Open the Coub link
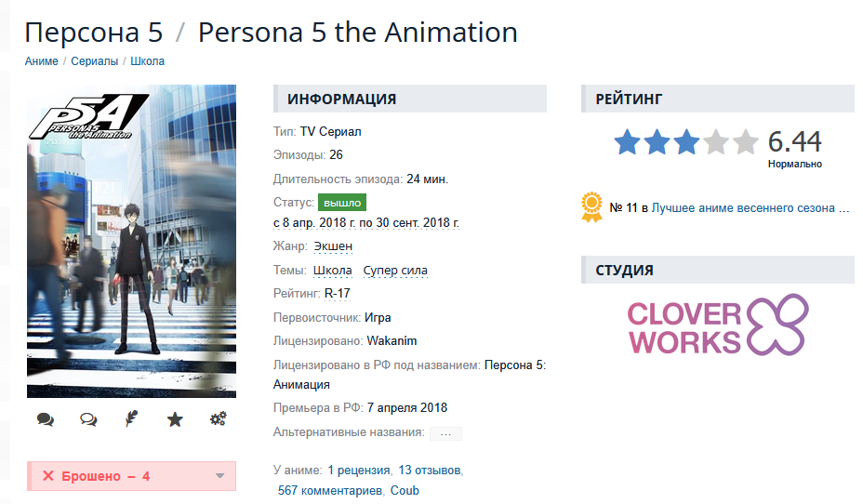 tap(405, 490)
